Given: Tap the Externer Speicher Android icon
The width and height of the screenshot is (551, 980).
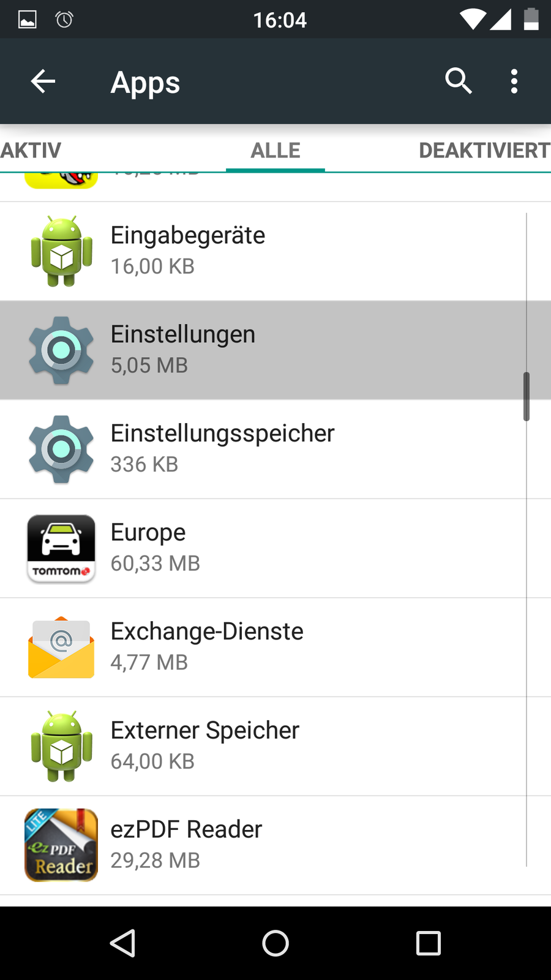Looking at the screenshot, I should tap(61, 746).
